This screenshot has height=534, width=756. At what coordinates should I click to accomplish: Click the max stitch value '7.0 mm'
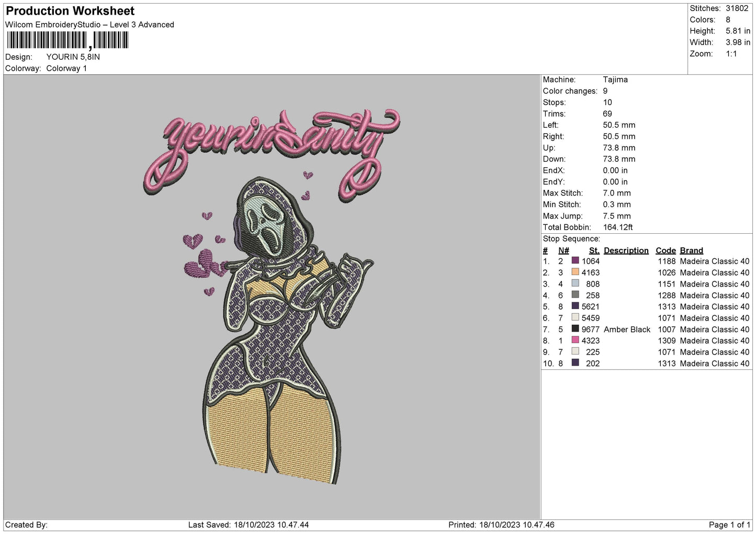point(616,194)
